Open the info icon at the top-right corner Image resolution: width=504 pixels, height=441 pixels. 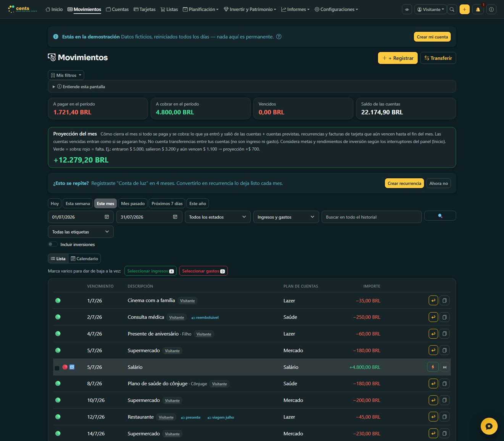491,10
